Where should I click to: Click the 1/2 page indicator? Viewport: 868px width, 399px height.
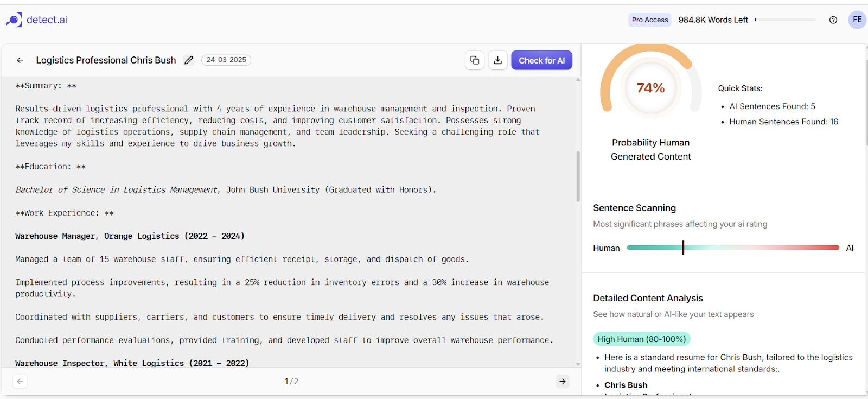point(291,382)
